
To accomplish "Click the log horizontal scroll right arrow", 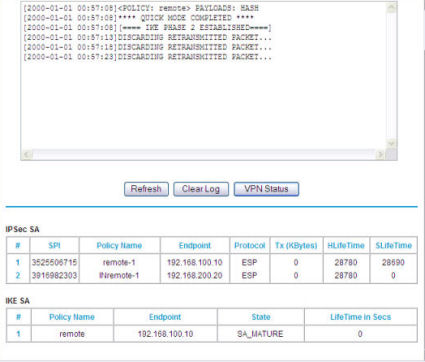I will (380, 154).
